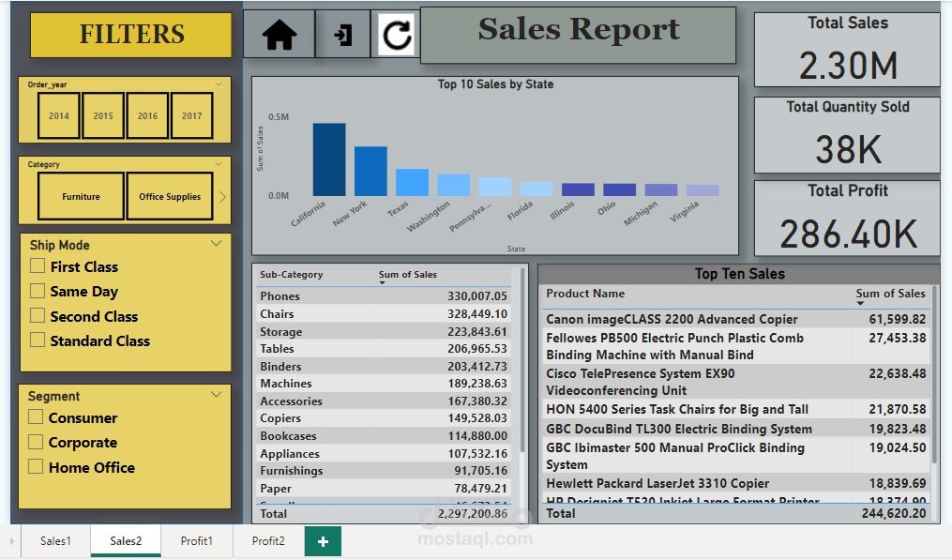Image resolution: width=952 pixels, height=560 pixels.
Task: Click the Total Quantity Sold 38K card
Action: tap(847, 135)
